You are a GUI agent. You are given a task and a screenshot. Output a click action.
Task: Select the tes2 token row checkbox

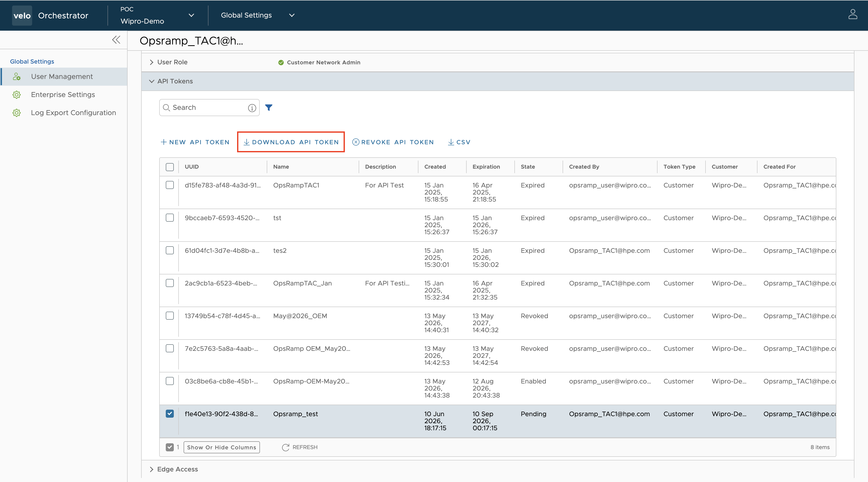pos(170,251)
